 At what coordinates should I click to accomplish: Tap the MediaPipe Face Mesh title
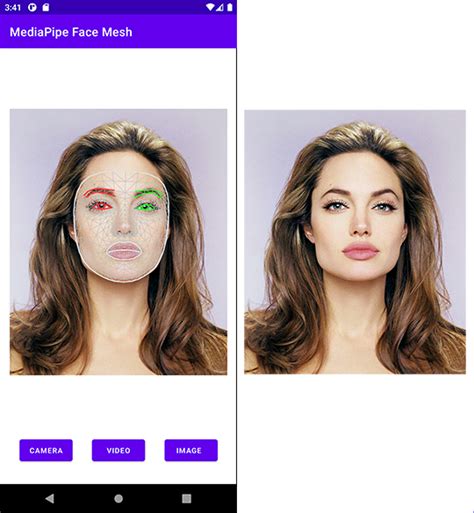[71, 32]
